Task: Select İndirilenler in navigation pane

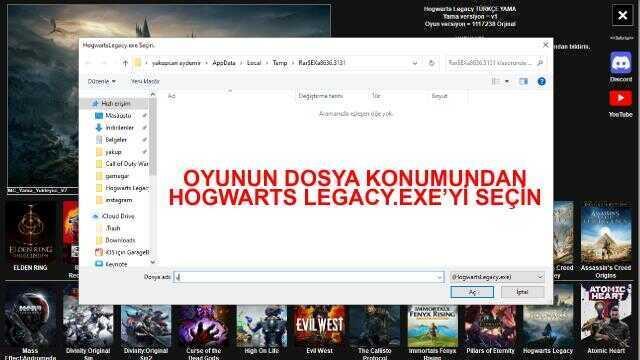Action: click(x=119, y=128)
